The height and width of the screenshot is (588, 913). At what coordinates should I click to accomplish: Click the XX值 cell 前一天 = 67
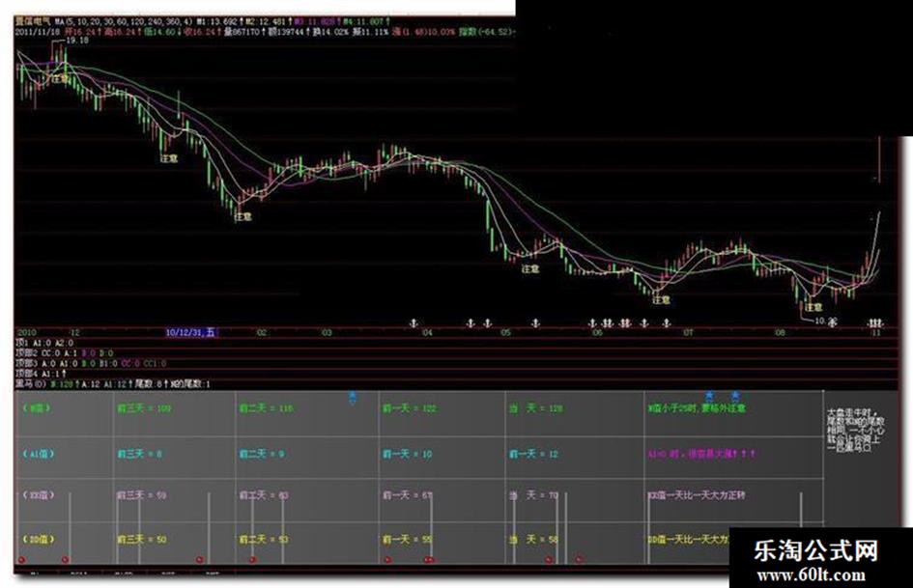[408, 495]
